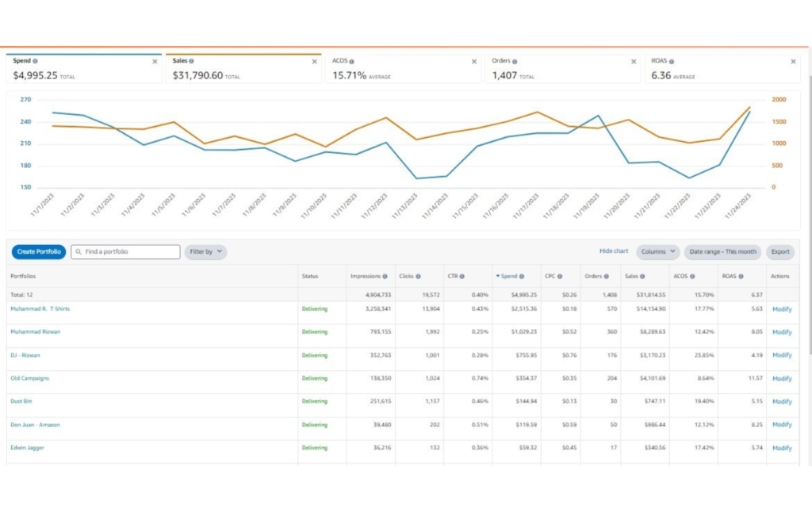Image resolution: width=812 pixels, height=512 pixels.
Task: Click the 11.57 ROAS value
Action: click(755, 378)
